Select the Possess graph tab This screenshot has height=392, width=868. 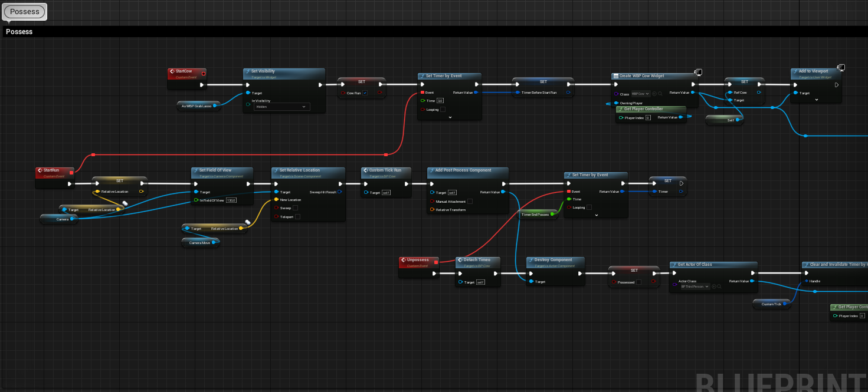(25, 11)
